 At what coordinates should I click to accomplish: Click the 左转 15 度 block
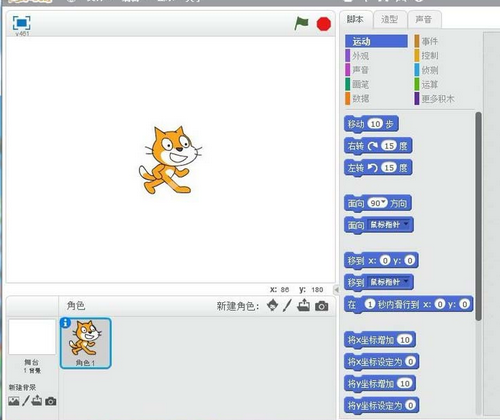(x=378, y=168)
